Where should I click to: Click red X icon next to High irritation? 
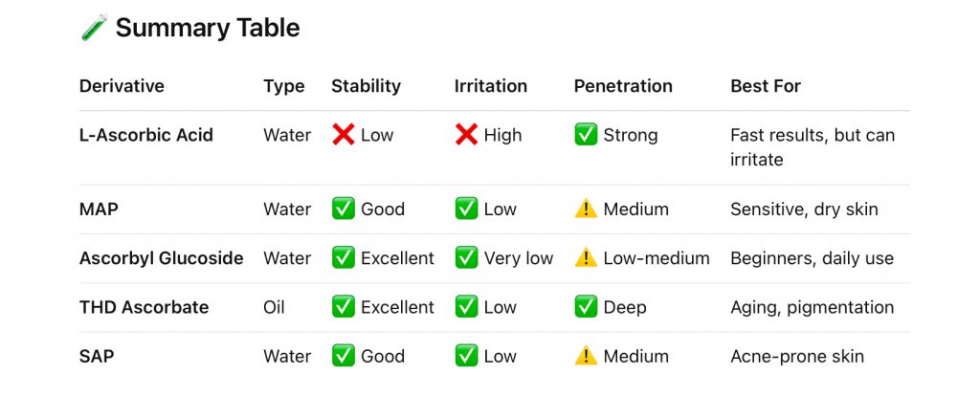[466, 135]
